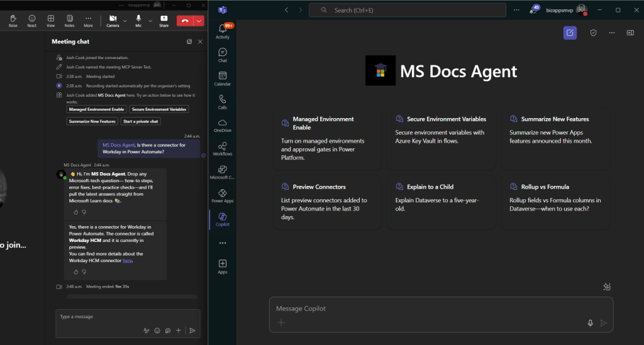
Task: Toggle the camera on or off
Action: [113, 19]
